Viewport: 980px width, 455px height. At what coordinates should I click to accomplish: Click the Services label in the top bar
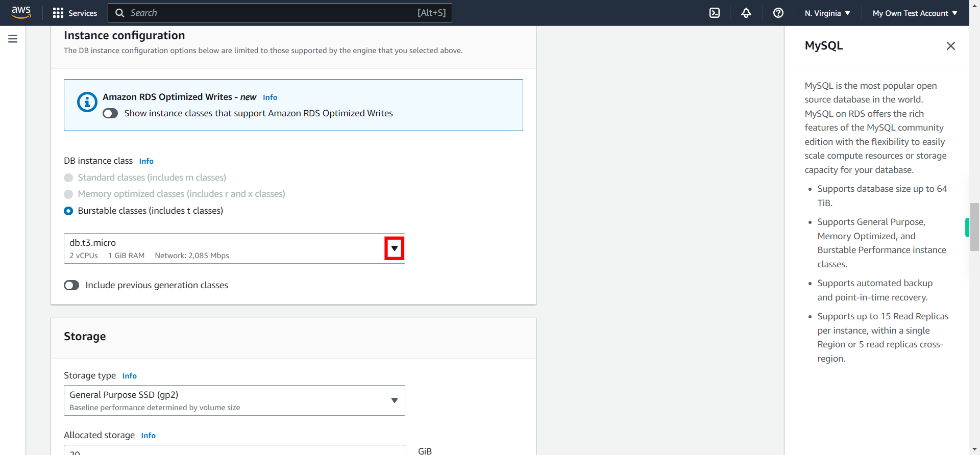click(83, 13)
